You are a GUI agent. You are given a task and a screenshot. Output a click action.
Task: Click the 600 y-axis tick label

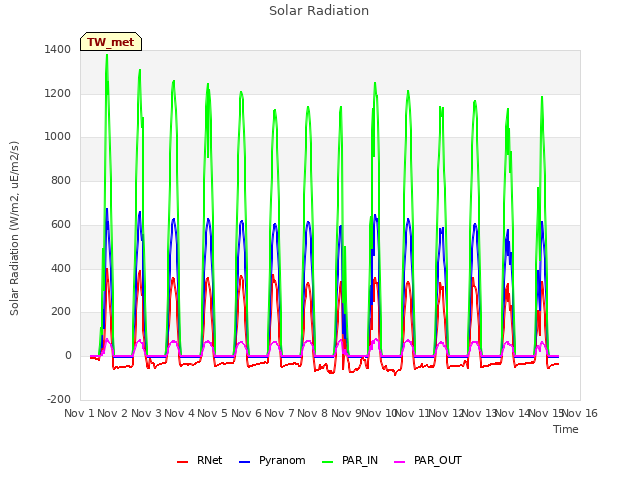point(61,224)
